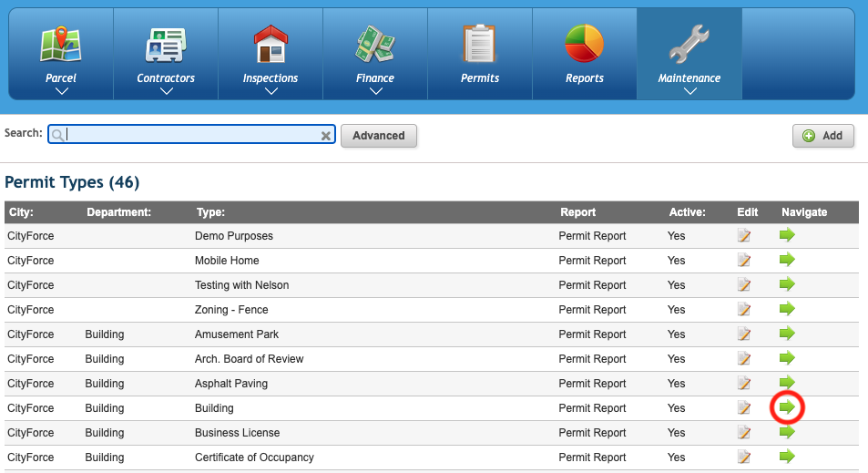Edit the Building type row
The height and width of the screenshot is (473, 868).
click(x=744, y=408)
